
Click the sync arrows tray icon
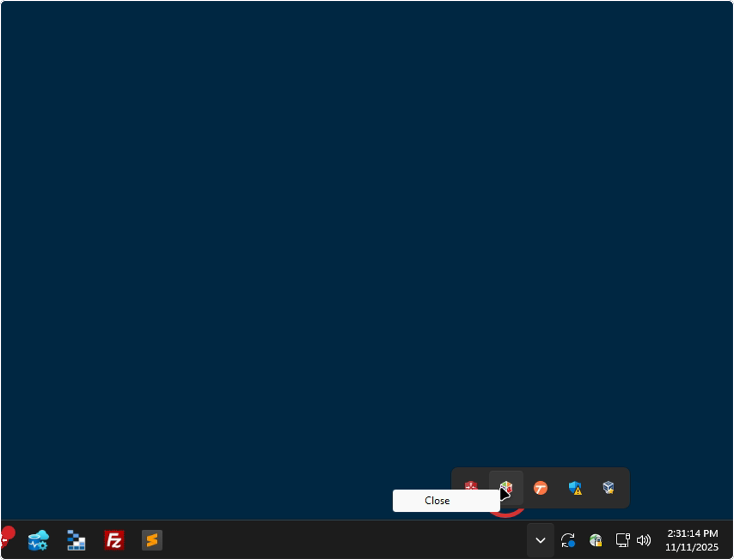click(568, 540)
